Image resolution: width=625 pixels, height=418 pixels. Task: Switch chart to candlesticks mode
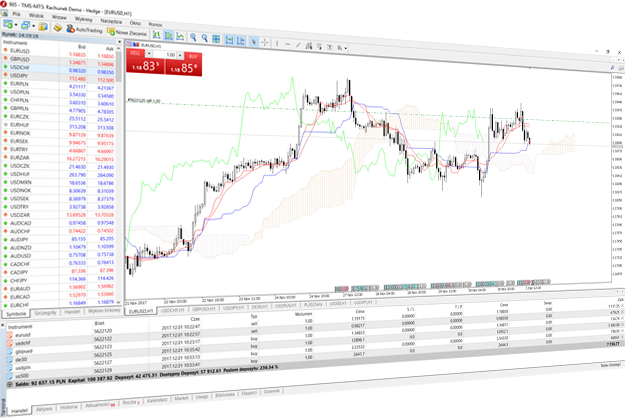point(169,36)
